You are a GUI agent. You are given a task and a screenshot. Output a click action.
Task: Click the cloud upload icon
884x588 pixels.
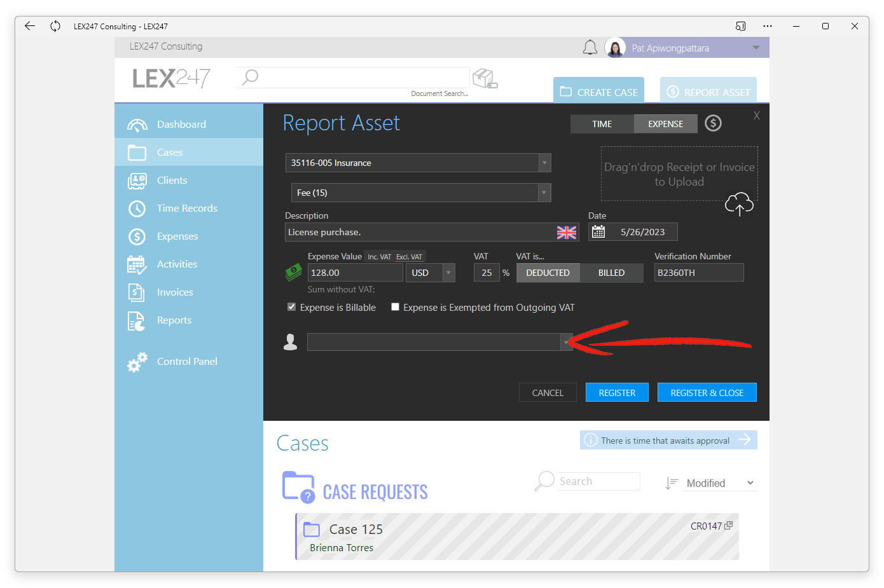[739, 204]
